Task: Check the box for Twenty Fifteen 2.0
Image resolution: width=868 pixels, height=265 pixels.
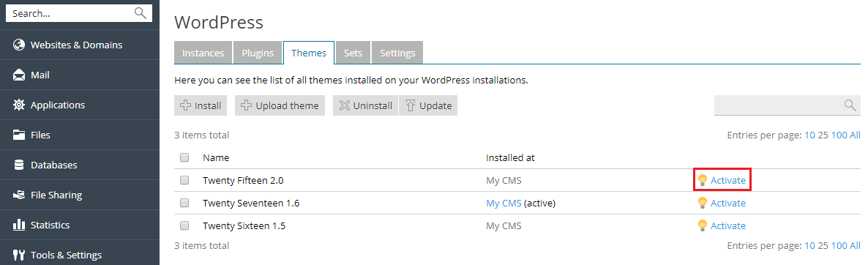Action: 184,180
